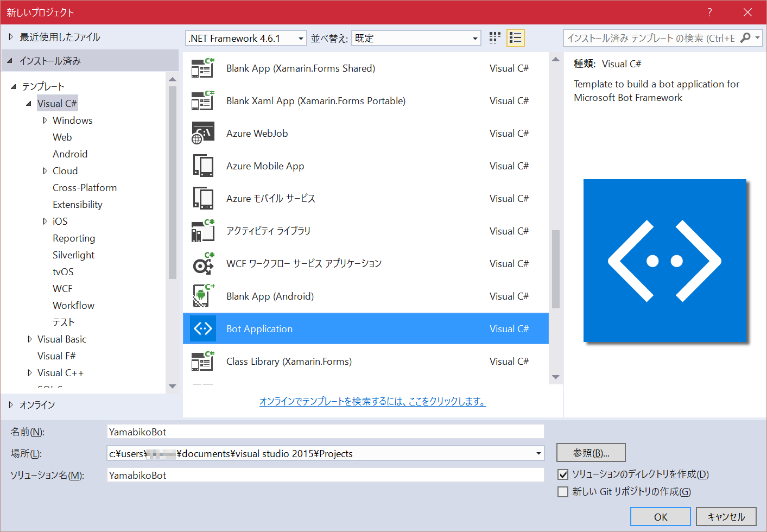The height and width of the screenshot is (532, 767).
Task: Expand the Visual Basic tree node arrow
Action: 30,339
